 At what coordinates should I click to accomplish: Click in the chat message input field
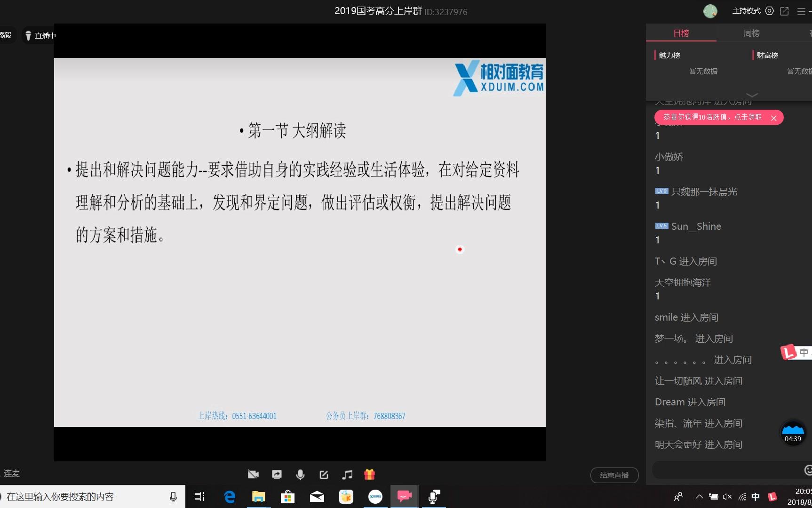pos(727,470)
